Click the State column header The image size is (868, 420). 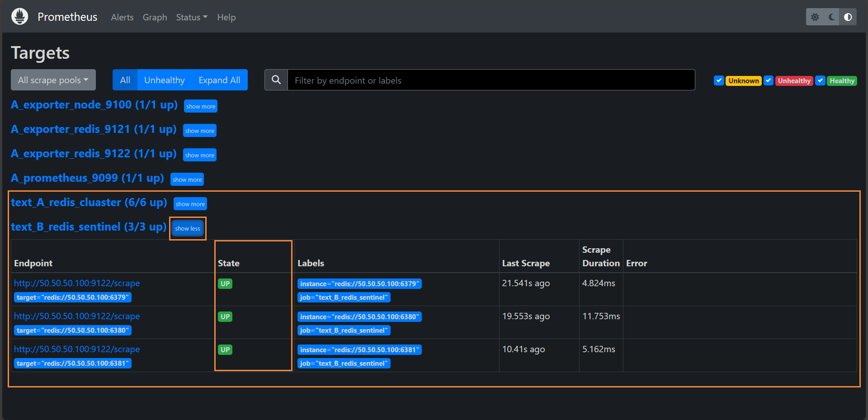(x=229, y=263)
